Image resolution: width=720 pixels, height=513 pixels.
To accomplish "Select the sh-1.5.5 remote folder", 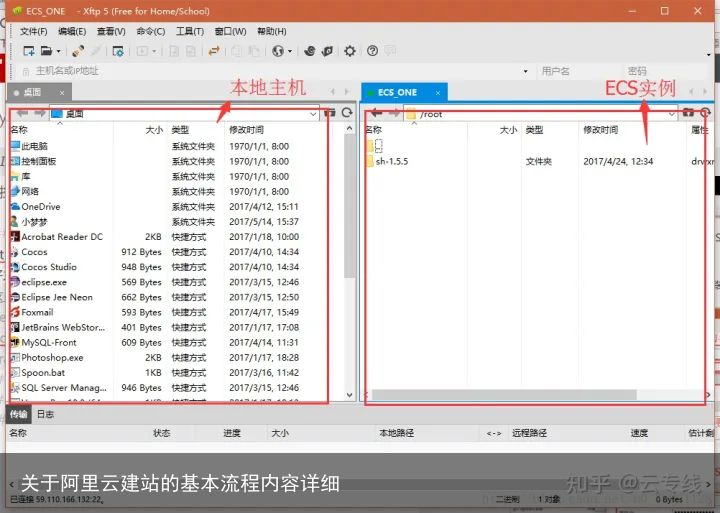I will pos(387,161).
